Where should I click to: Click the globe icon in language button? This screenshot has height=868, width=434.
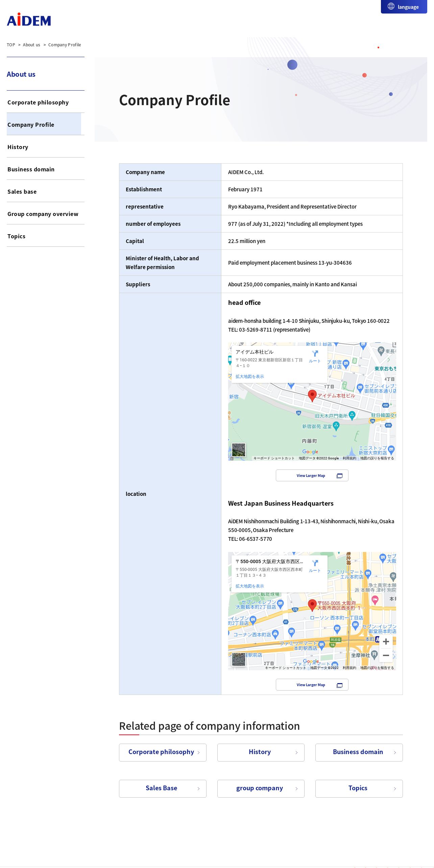click(391, 6)
